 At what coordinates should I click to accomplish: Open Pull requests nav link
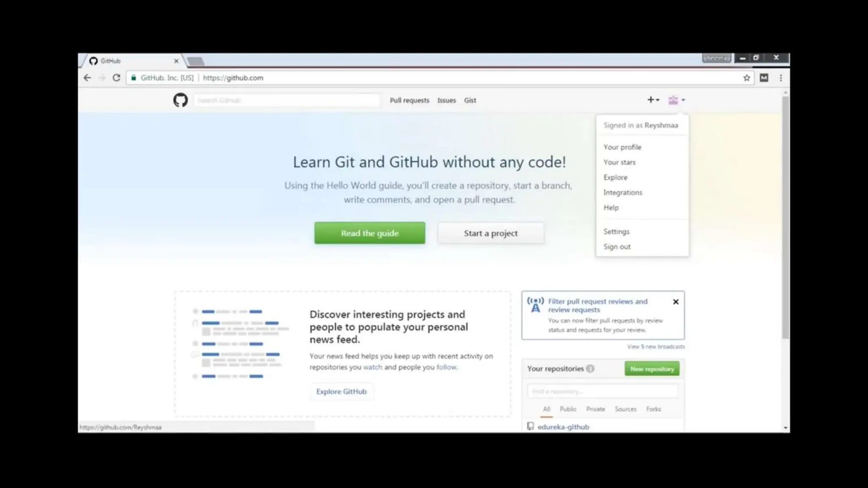(x=409, y=100)
